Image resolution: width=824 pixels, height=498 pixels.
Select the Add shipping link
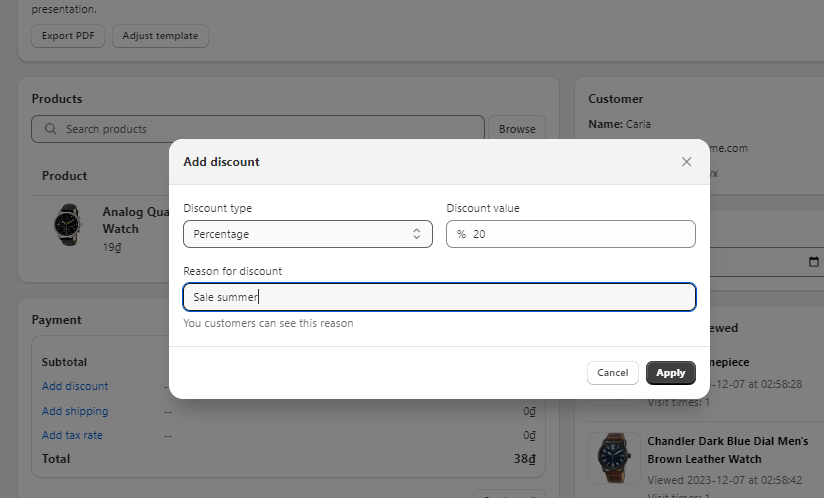pos(75,411)
